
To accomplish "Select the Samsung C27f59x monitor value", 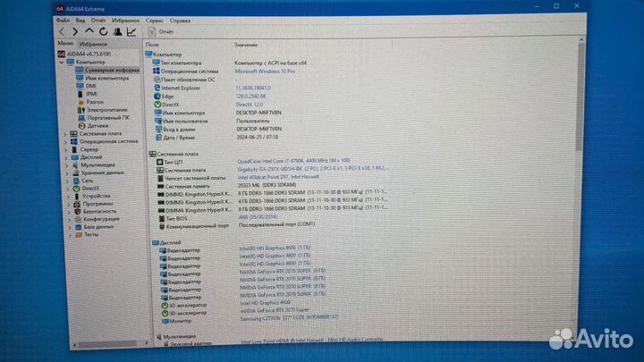I will coord(289,317).
